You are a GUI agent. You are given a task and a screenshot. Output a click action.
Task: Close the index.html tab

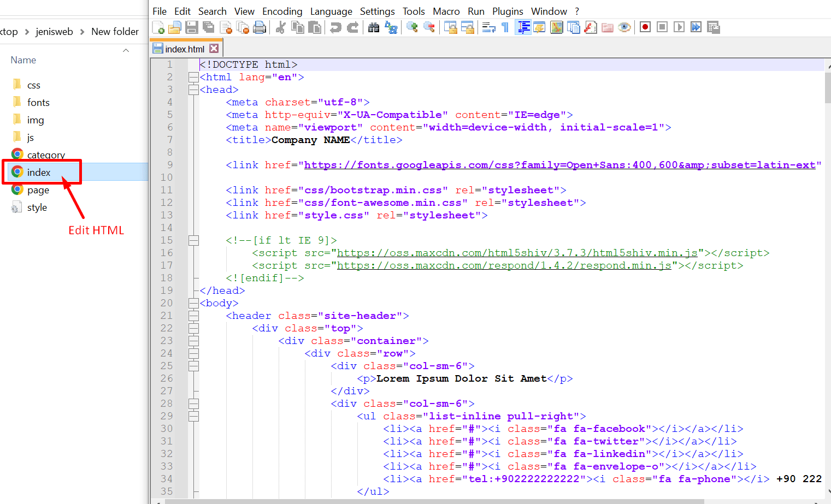[214, 49]
